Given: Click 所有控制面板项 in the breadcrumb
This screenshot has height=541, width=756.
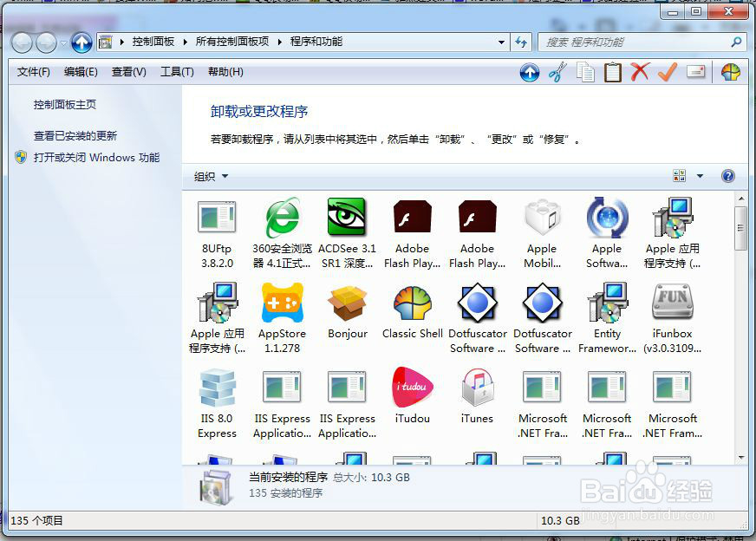Looking at the screenshot, I should point(232,42).
